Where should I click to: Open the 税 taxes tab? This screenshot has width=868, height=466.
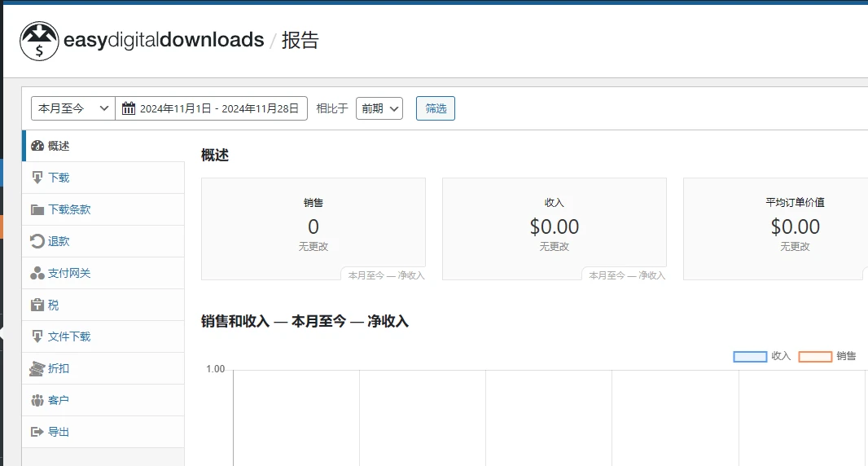pos(103,305)
